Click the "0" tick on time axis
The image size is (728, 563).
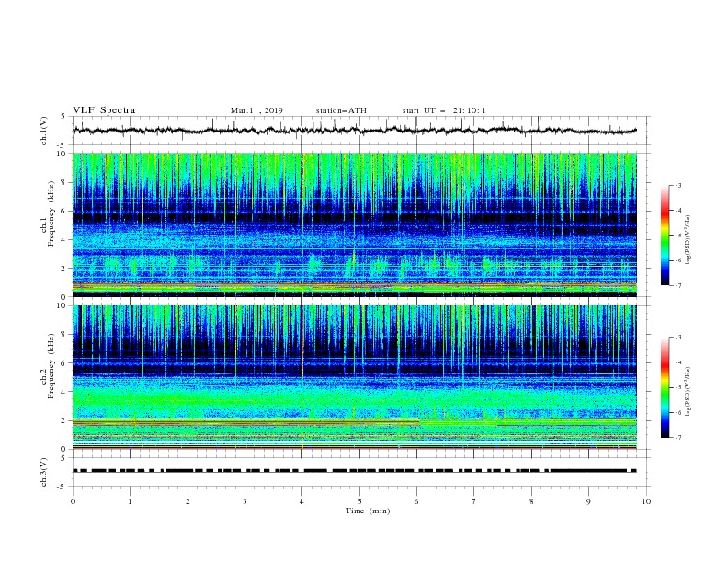(x=73, y=501)
